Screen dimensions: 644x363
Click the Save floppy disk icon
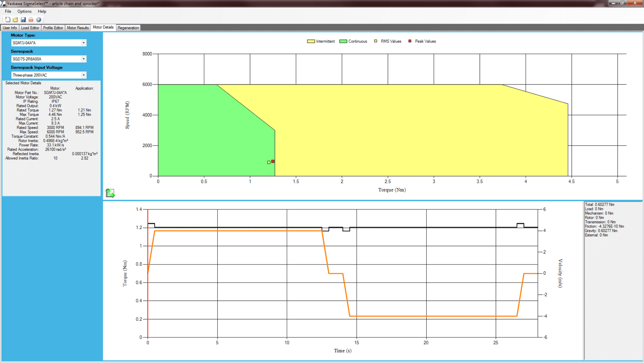pos(23,20)
